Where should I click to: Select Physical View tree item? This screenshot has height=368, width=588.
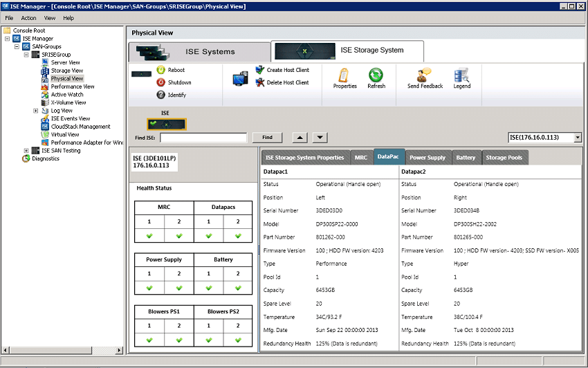(67, 78)
